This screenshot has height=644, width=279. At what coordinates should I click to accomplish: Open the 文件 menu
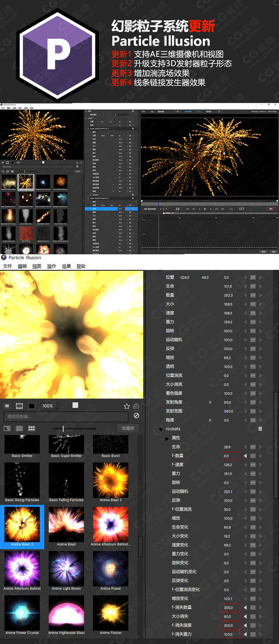[x=7, y=266]
